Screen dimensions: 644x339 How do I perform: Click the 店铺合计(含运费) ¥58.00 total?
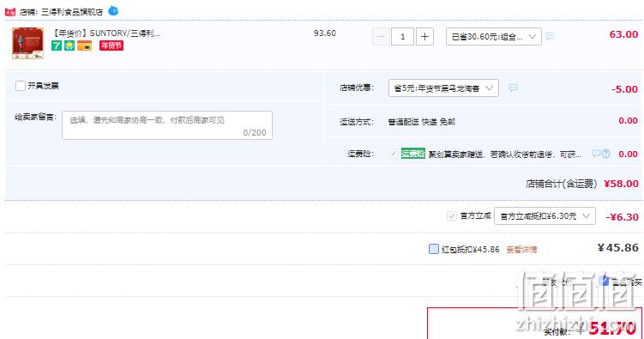582,184
